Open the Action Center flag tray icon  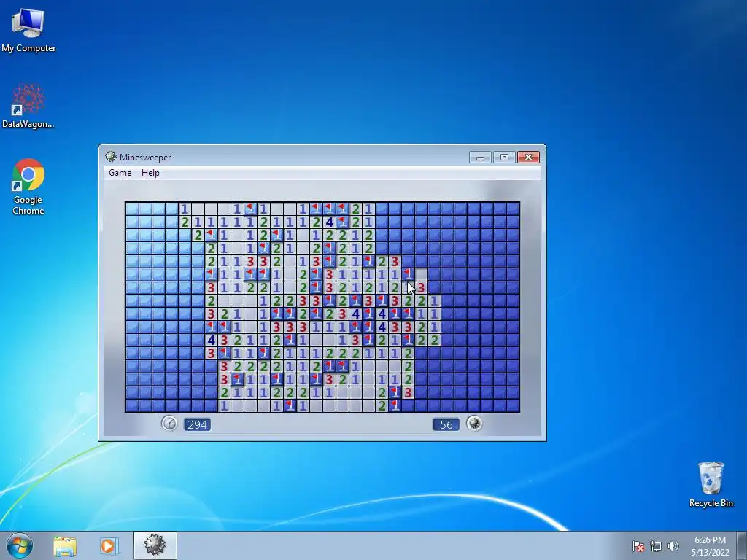[638, 546]
